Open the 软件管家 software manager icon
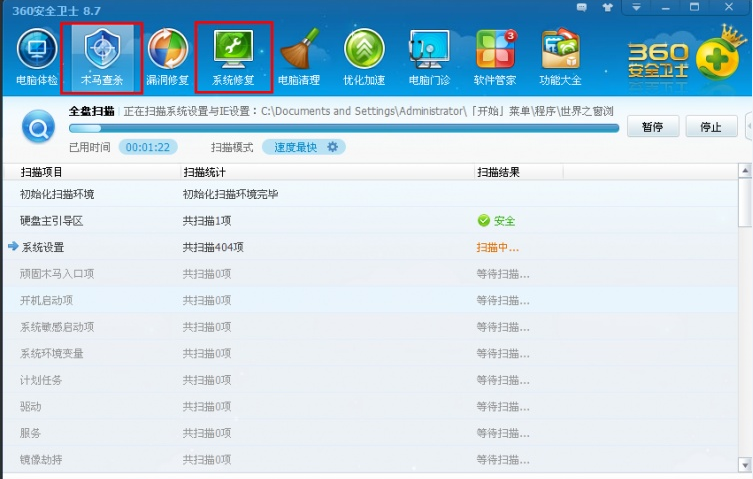This screenshot has height=479, width=753. 495,58
